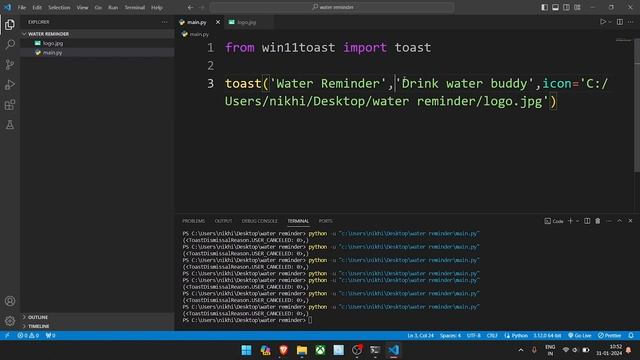Image resolution: width=640 pixels, height=360 pixels.
Task: Open the File menu
Action: coord(22,7)
